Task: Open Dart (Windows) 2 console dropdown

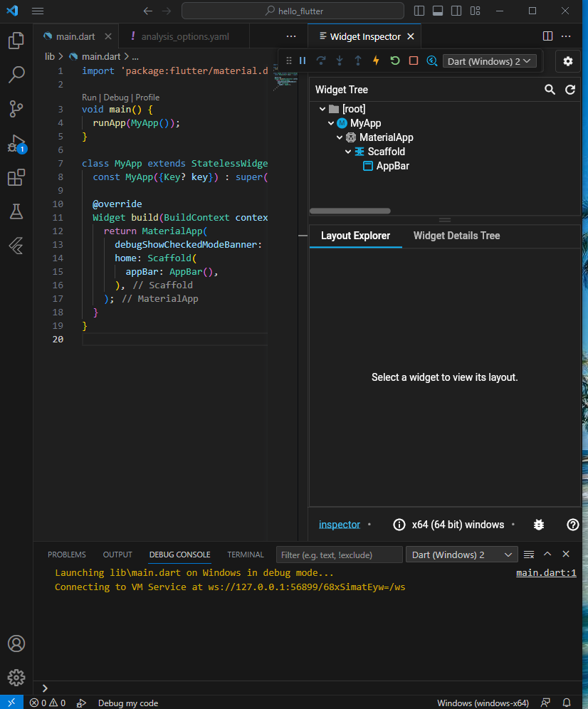Action: tap(461, 555)
